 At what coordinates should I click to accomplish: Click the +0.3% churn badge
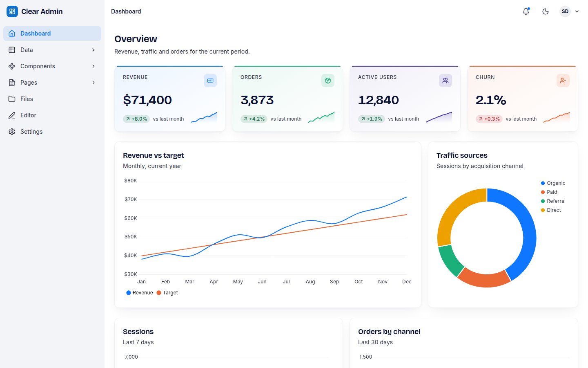pyautogui.click(x=489, y=119)
